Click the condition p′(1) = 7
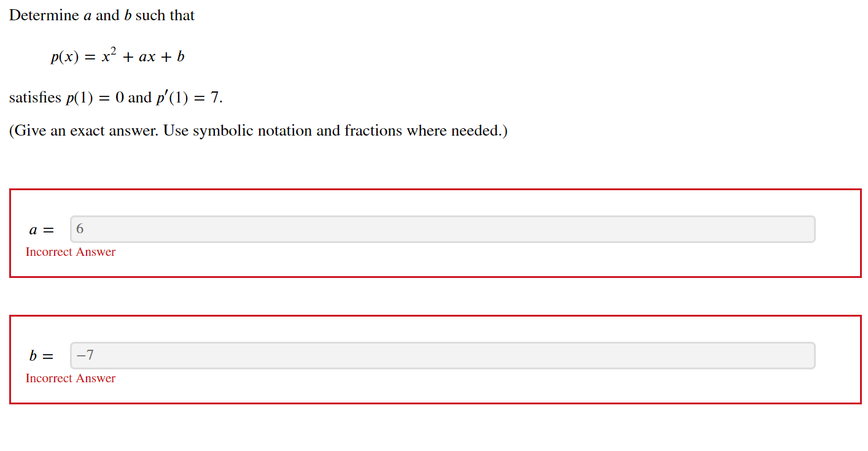 tap(186, 97)
